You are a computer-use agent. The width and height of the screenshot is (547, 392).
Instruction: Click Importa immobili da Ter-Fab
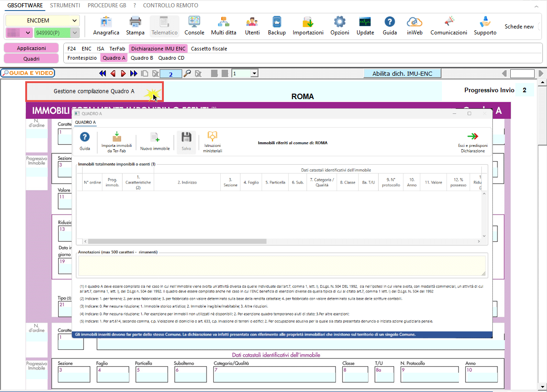click(x=117, y=142)
